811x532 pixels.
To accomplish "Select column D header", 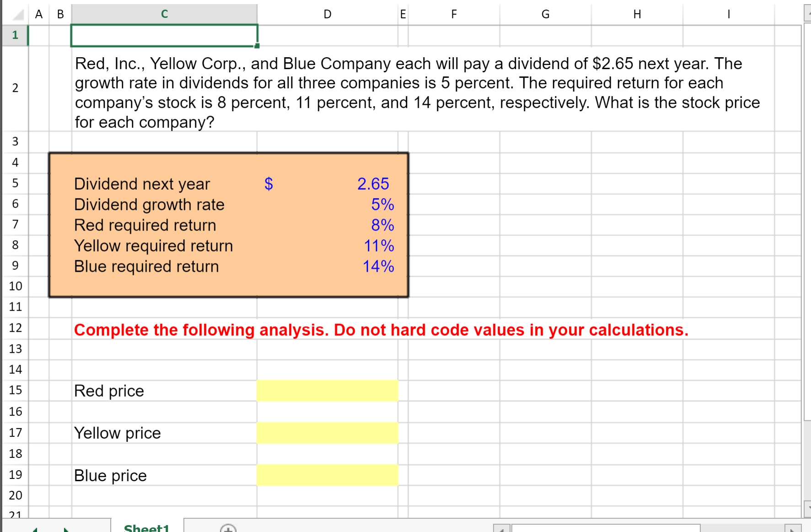I will pos(327,14).
